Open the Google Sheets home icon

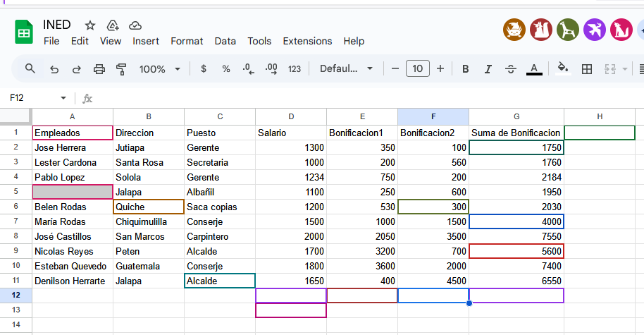[24, 32]
